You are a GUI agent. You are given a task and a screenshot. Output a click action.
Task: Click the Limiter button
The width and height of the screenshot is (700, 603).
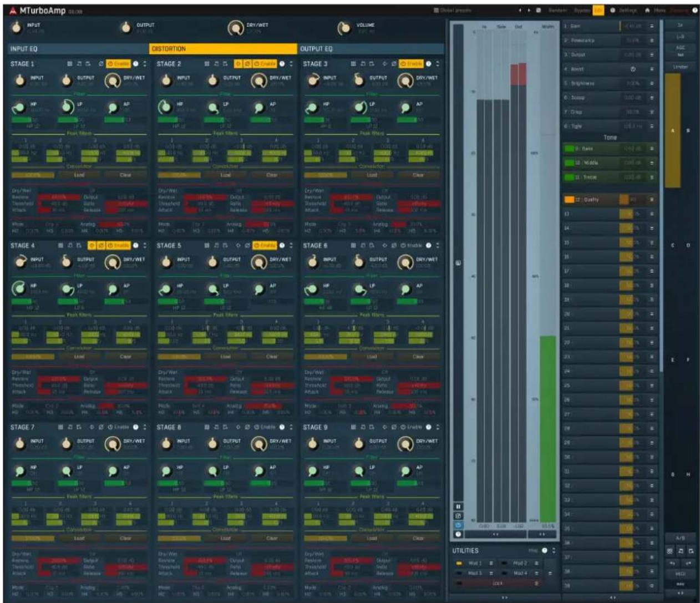tap(680, 67)
